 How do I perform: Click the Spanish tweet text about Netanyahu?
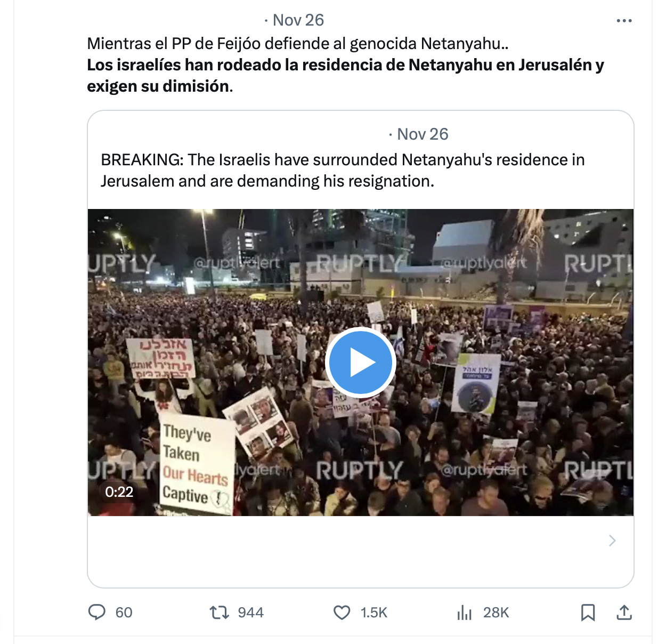[x=345, y=65]
